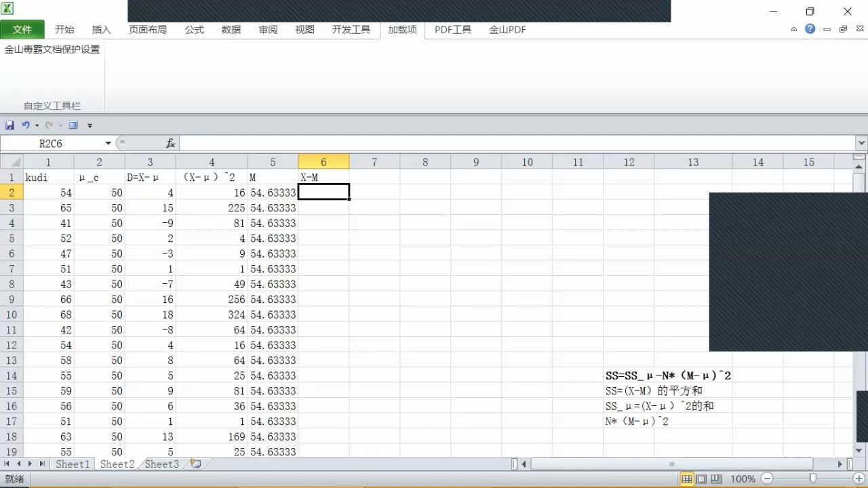Switch to the 视图 ribbon tab
This screenshot has height=488, width=868.
click(x=304, y=30)
